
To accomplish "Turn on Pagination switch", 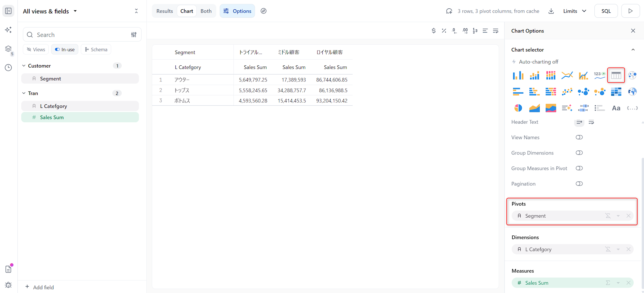I will tap(579, 184).
